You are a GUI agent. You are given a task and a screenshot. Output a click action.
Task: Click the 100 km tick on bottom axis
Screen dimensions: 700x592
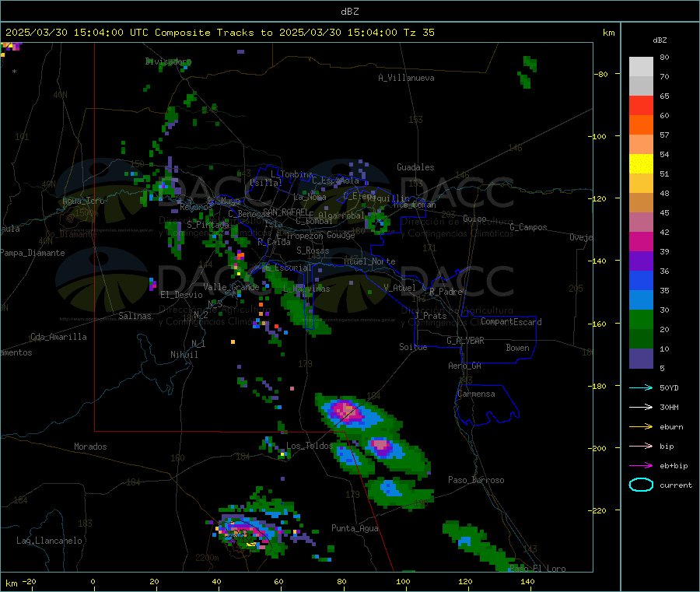pyautogui.click(x=403, y=581)
